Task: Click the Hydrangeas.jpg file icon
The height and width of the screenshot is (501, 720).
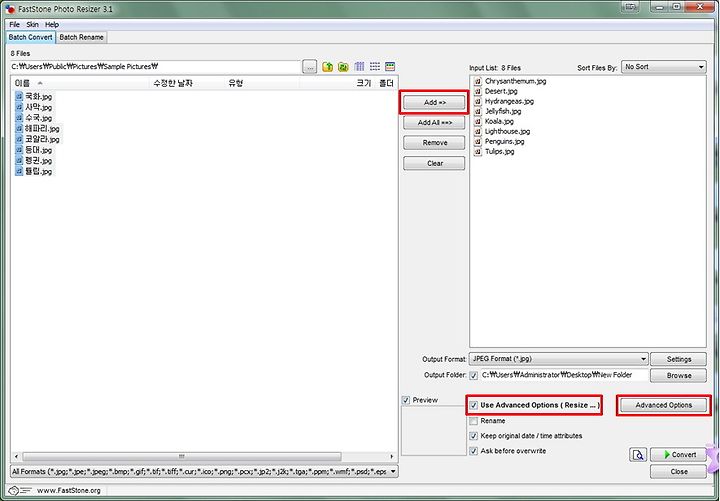Action: point(478,101)
